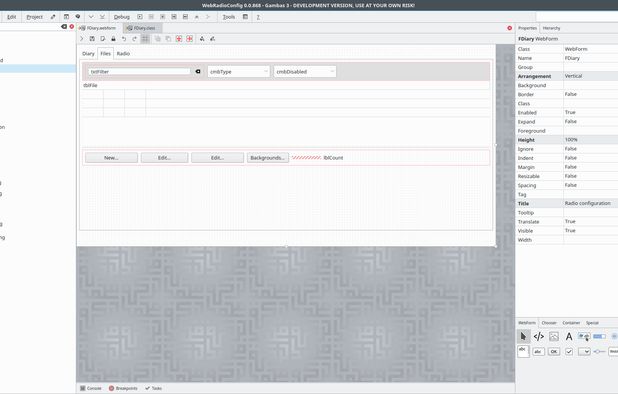Edit the Title property Radio configuration
Image resolution: width=618 pixels, height=394 pixels.
[590, 203]
